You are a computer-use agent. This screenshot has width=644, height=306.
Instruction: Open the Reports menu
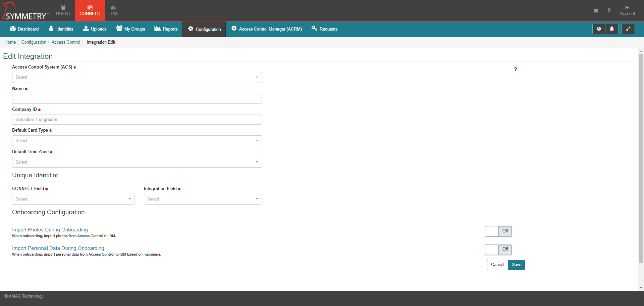point(166,29)
